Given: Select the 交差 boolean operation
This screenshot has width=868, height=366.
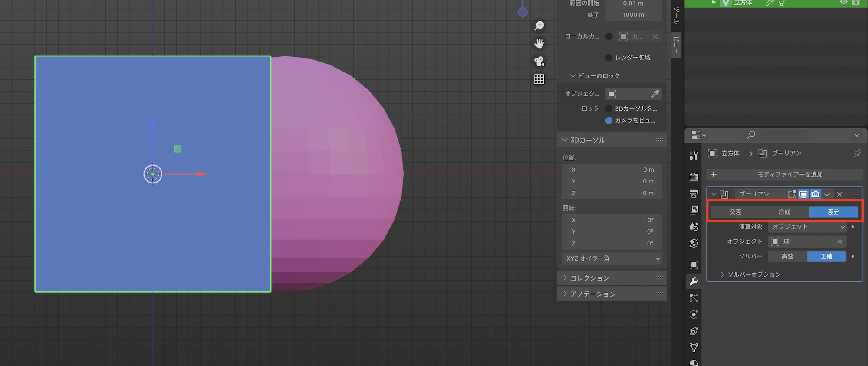Looking at the screenshot, I should click(x=735, y=212).
